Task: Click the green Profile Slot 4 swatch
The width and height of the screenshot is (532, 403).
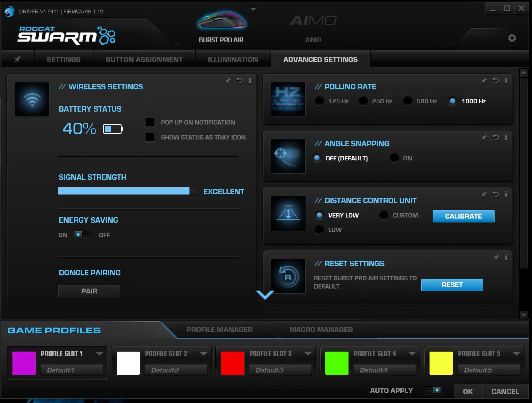Action: point(337,363)
